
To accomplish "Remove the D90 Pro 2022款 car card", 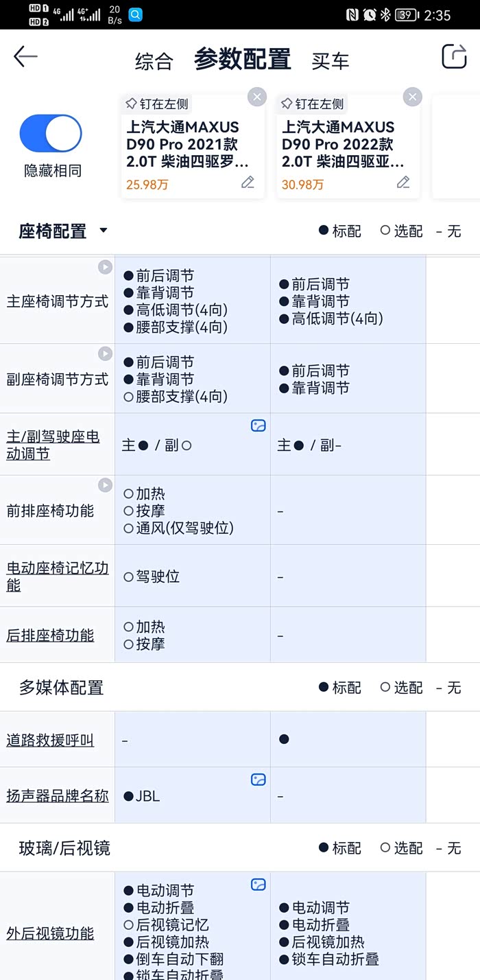I will pyautogui.click(x=412, y=97).
